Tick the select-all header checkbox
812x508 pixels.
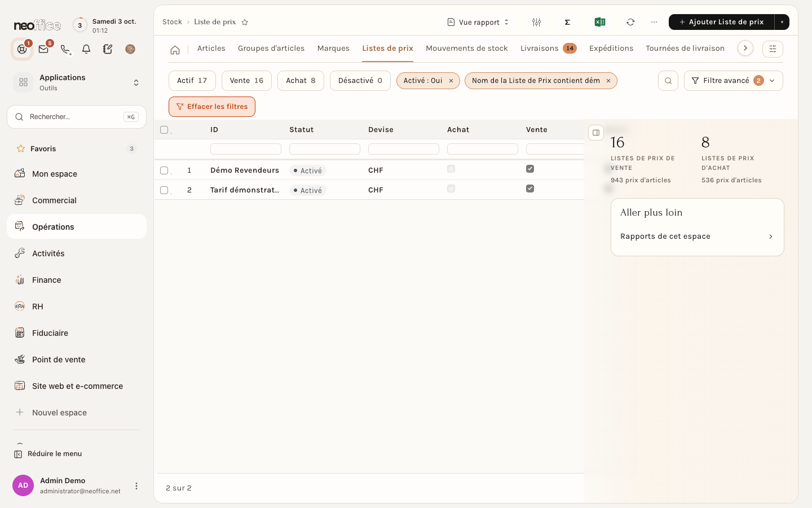[164, 130]
